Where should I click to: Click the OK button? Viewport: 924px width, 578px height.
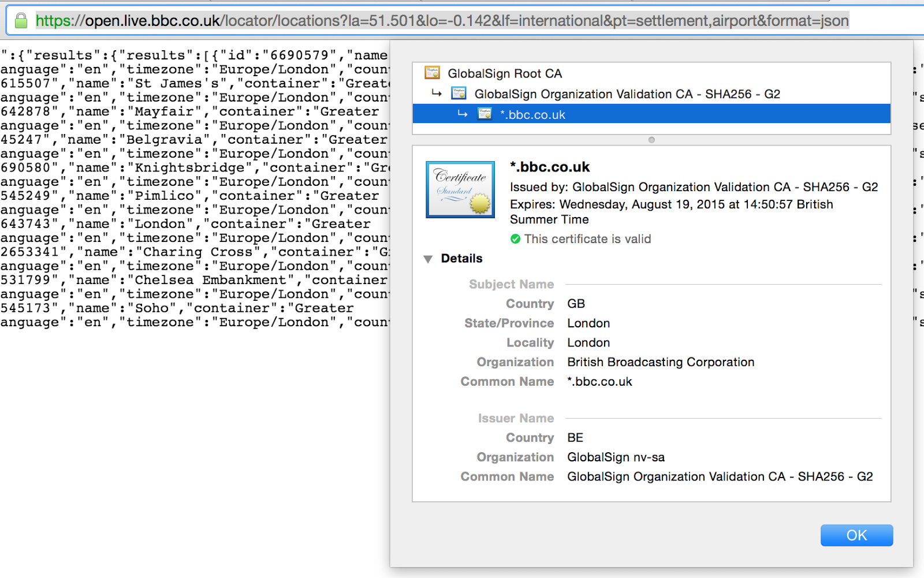click(856, 535)
